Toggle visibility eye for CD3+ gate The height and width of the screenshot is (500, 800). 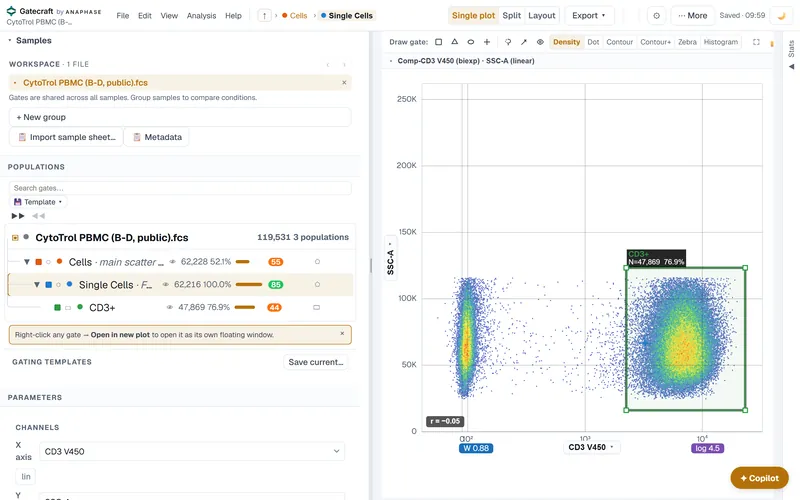coord(169,308)
